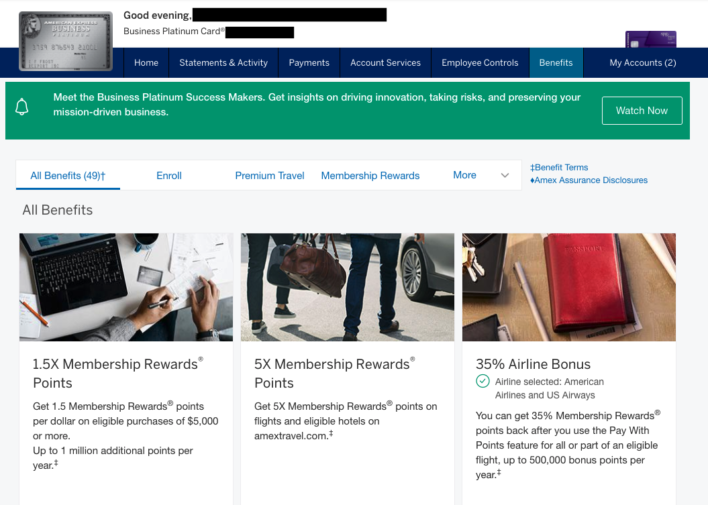
Task: Switch to the Enroll tab
Action: coord(169,176)
